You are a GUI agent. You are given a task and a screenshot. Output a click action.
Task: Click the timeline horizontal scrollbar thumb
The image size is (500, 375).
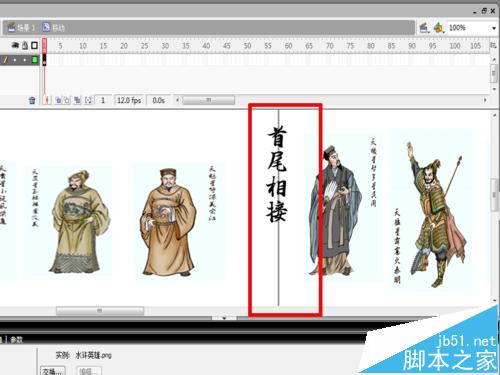coord(209,100)
